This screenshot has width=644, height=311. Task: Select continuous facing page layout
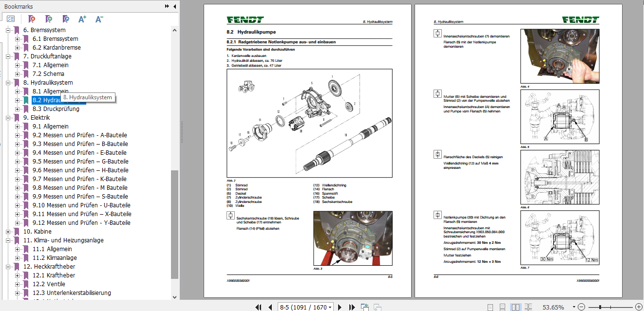[x=529, y=307]
